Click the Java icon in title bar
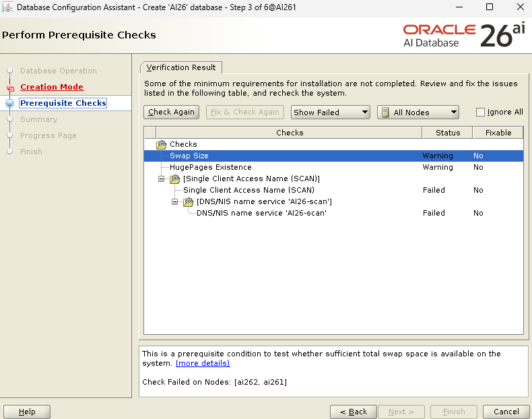Image resolution: width=532 pixels, height=419 pixels. [7, 7]
